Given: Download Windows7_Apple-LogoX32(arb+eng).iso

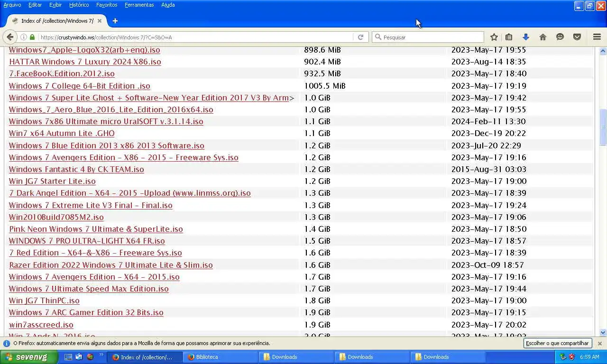Looking at the screenshot, I should (x=84, y=50).
